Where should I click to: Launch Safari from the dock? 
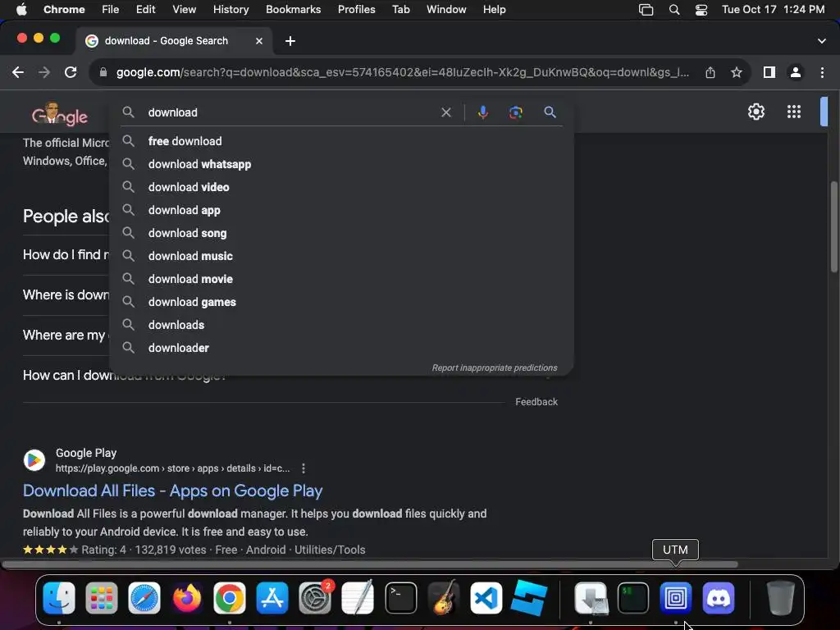(144, 598)
